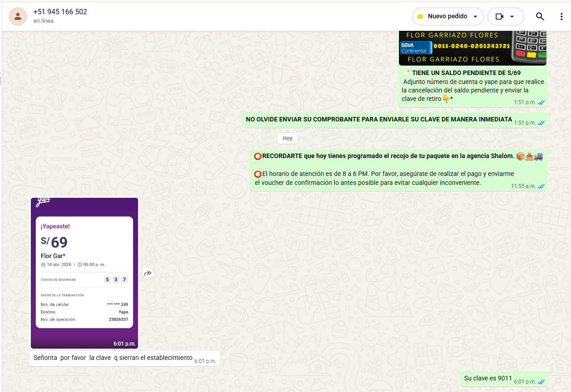Open the contact profile avatar
This screenshot has height=392, width=571.
[x=18, y=17]
